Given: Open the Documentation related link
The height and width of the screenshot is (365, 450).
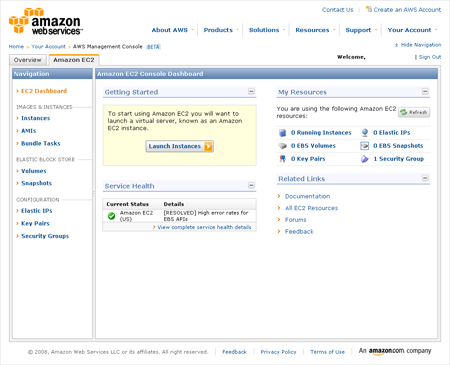Looking at the screenshot, I should (x=307, y=196).
